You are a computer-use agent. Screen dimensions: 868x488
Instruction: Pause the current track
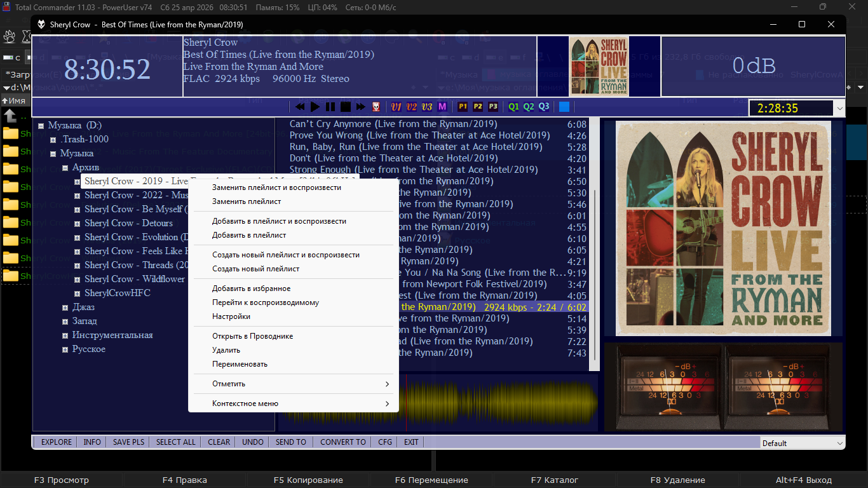pos(330,107)
